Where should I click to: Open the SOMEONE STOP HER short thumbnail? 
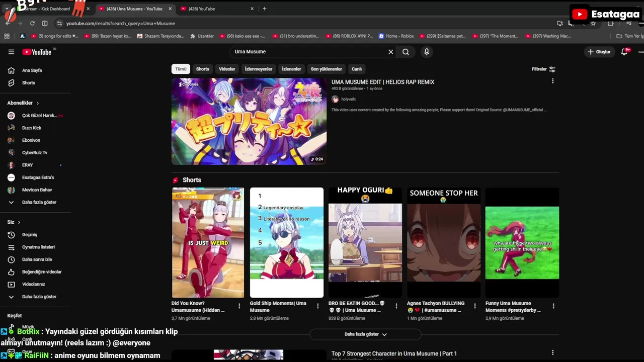point(444,242)
